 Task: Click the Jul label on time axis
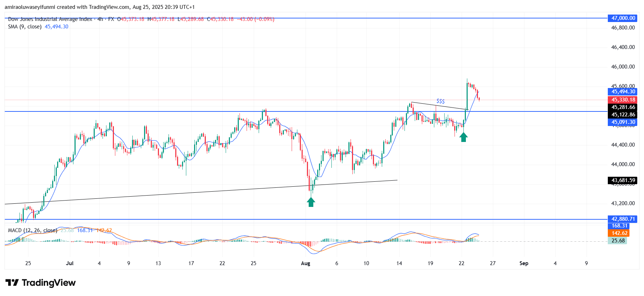click(x=70, y=263)
